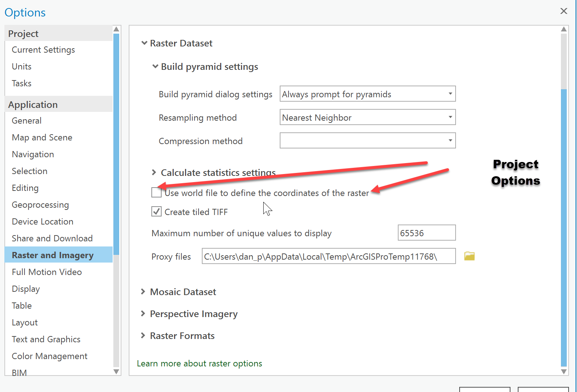Collapse the Raster Dataset section
This screenshot has height=392, width=577.
pos(144,43)
